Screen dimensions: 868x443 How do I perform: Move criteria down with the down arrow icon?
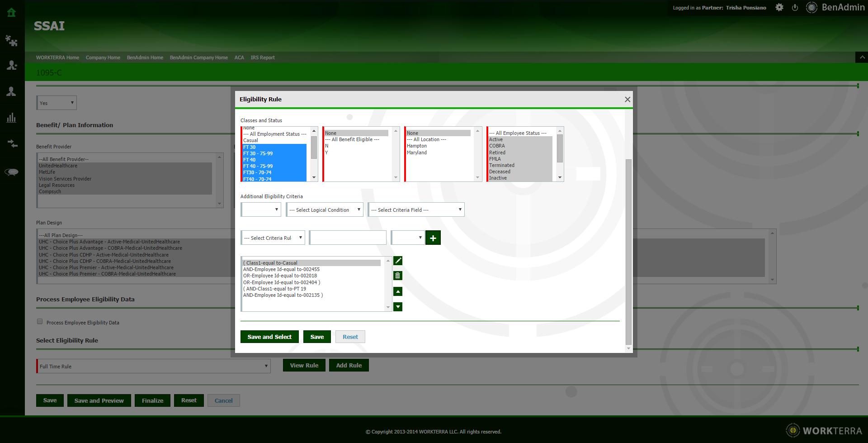(398, 307)
